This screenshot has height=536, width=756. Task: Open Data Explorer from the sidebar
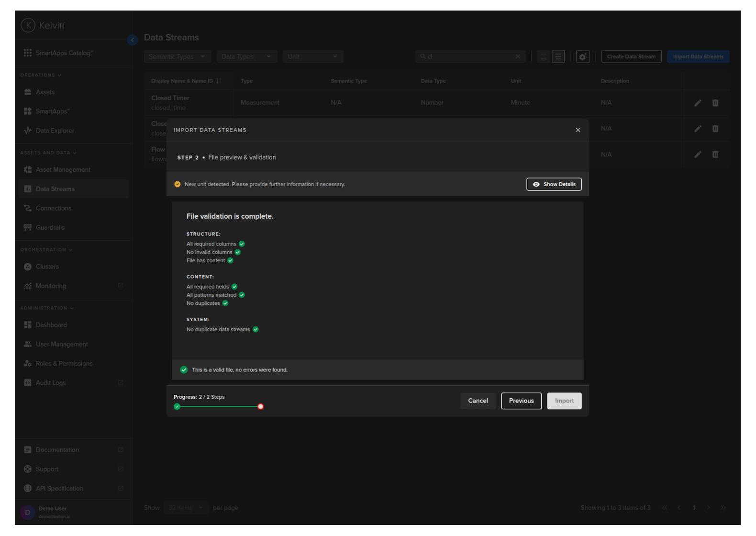(x=55, y=131)
